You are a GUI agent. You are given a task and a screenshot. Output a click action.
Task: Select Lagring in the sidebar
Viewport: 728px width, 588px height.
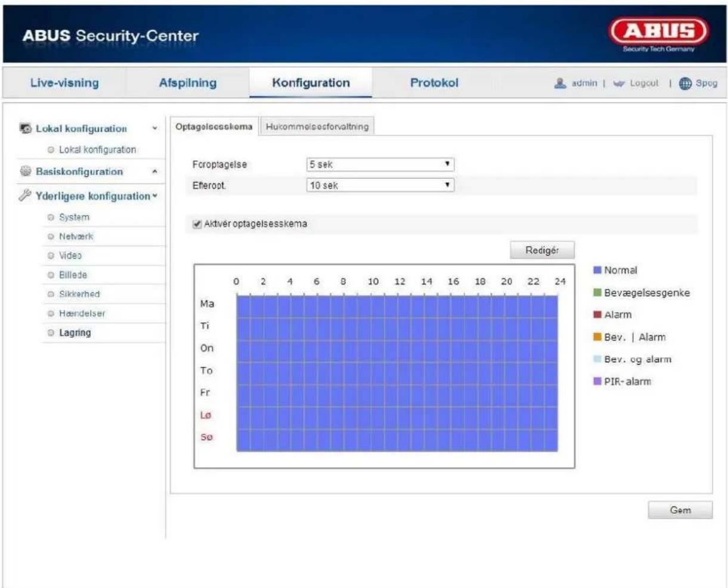click(75, 332)
